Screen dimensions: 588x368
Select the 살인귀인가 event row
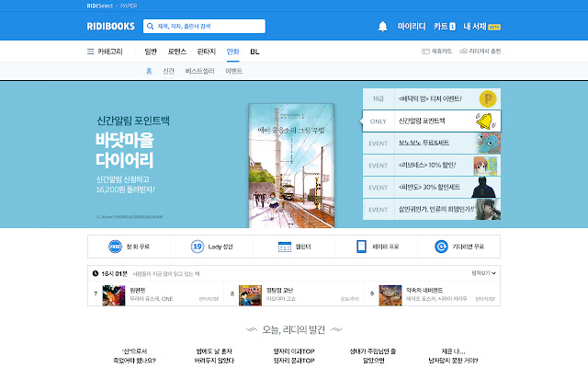pos(432,210)
